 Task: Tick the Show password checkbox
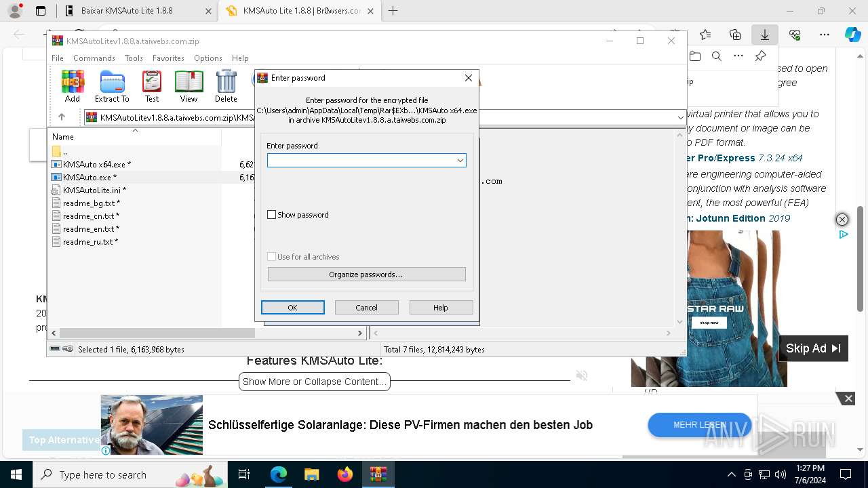coord(272,215)
